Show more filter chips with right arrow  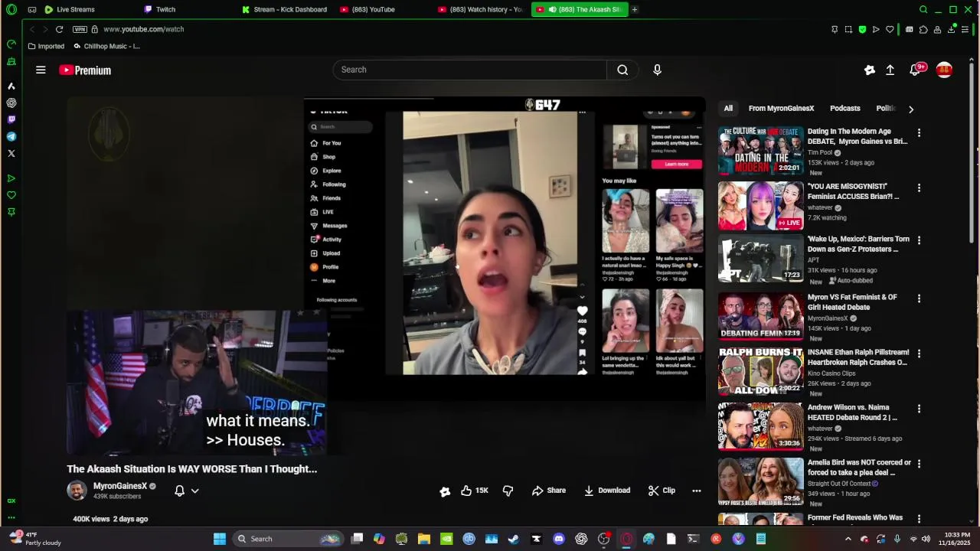coord(910,109)
